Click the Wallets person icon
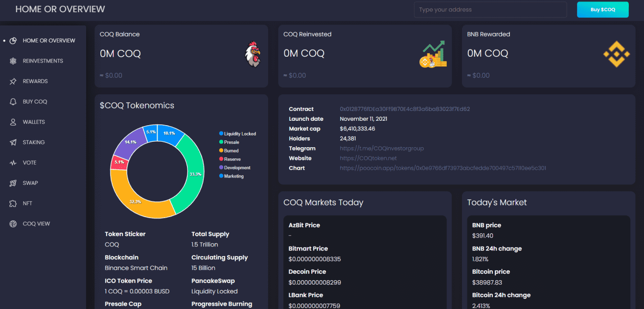This screenshot has width=644, height=309. [x=13, y=122]
